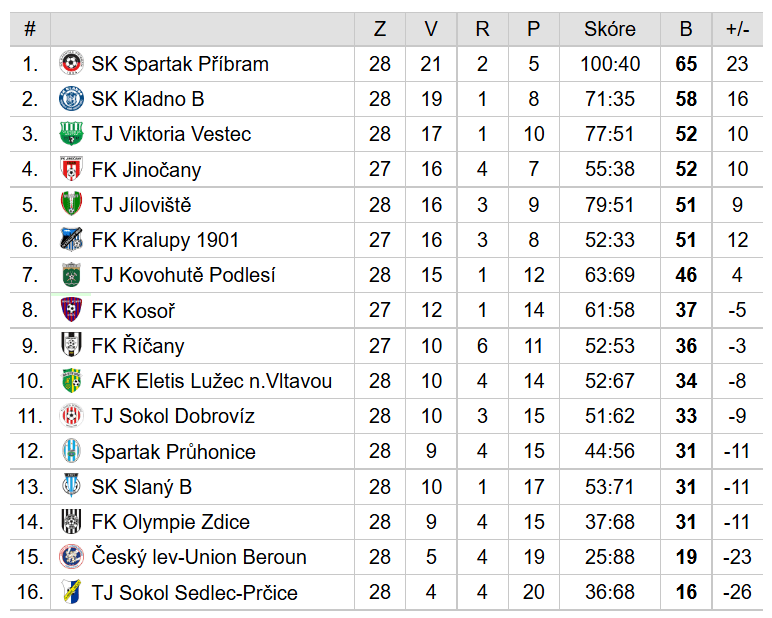
Task: Sort table by the B points header
Action: click(686, 29)
